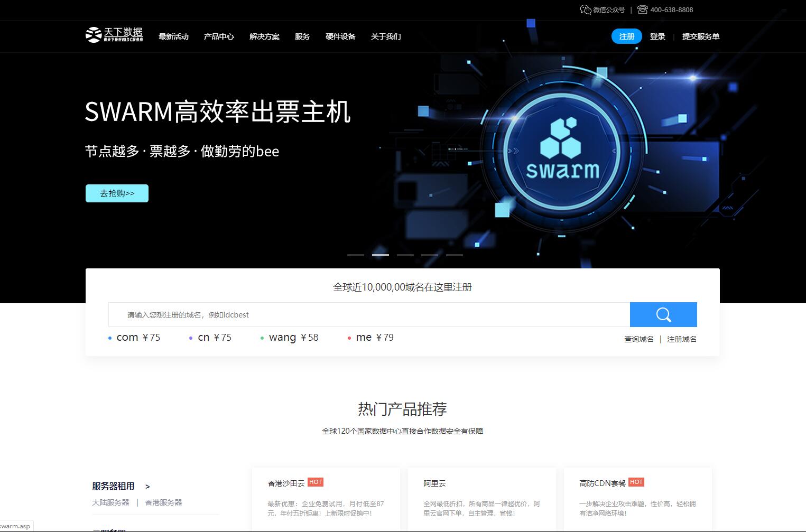Select the com ¥75 domain option
The width and height of the screenshot is (806, 532).
click(x=134, y=338)
